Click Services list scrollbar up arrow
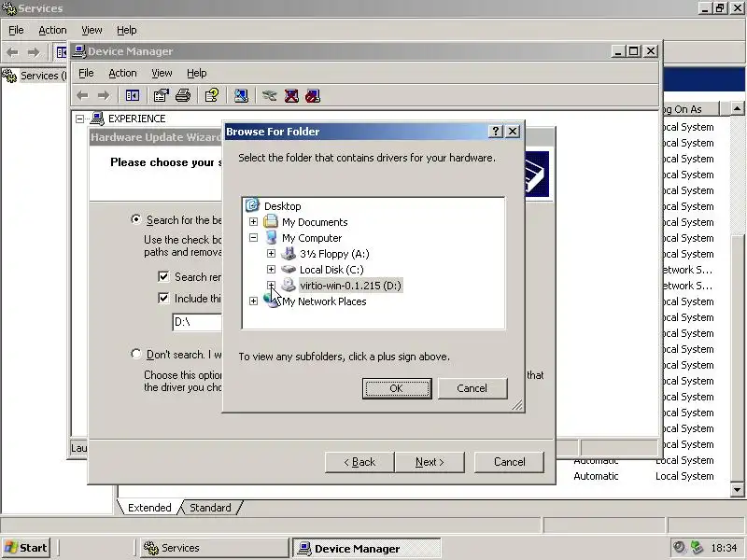This screenshot has height=560, width=747. coord(737,109)
